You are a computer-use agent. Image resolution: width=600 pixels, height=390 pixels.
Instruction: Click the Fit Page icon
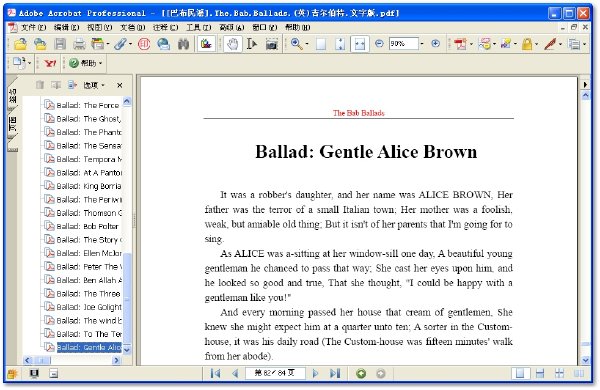(340, 44)
